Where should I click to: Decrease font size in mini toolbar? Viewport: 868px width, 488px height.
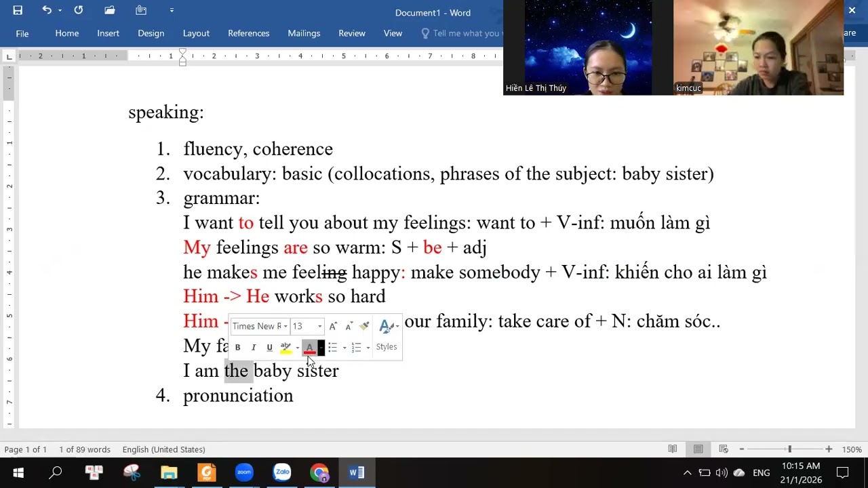349,327
